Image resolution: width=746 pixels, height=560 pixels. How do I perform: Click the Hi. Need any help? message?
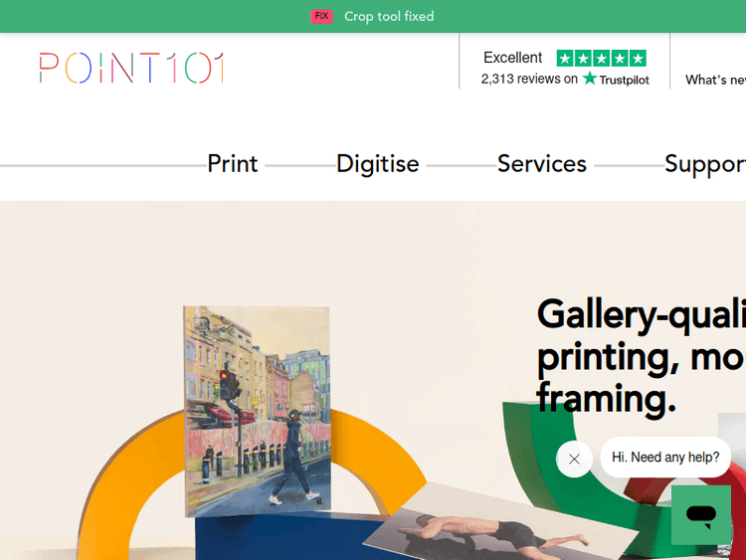point(665,458)
